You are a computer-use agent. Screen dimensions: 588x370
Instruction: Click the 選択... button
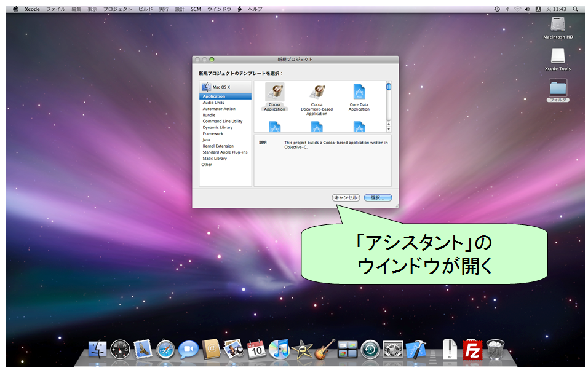(378, 197)
